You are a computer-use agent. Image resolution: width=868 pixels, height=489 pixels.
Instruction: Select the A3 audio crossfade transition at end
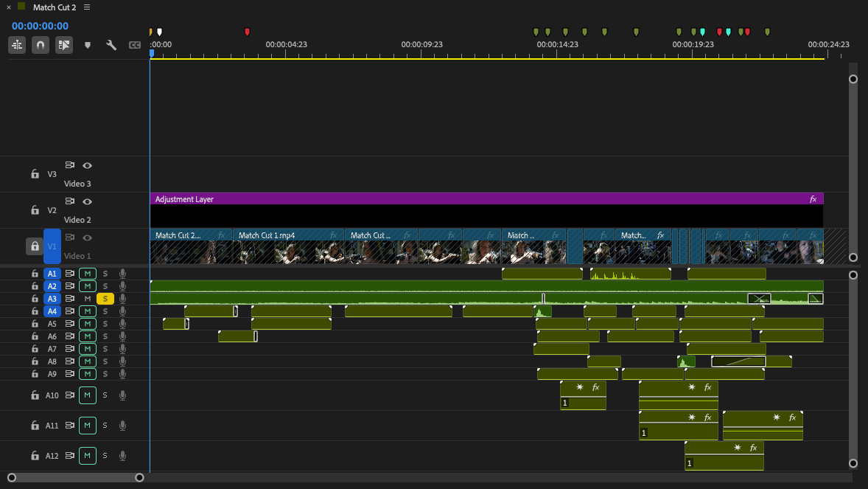tap(816, 299)
